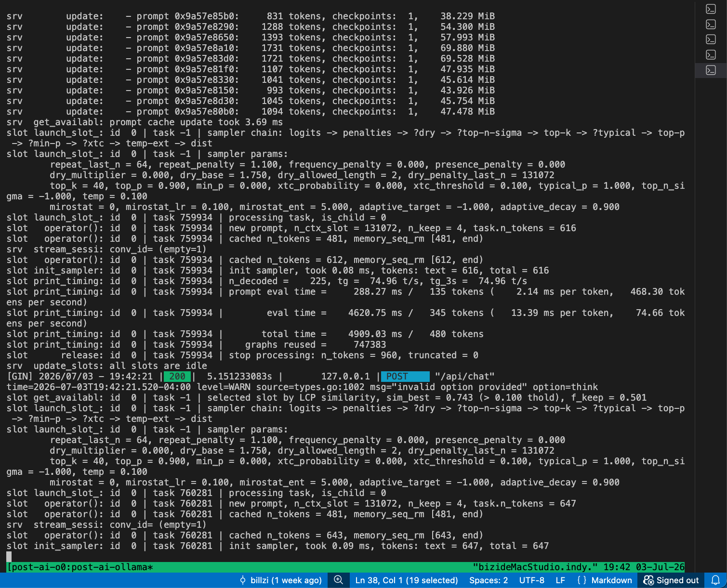Click the prompt address '0x9a57e85b0'
This screenshot has height=588, width=727.
coord(204,16)
